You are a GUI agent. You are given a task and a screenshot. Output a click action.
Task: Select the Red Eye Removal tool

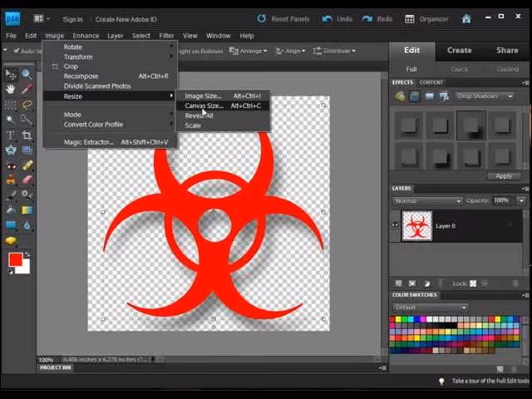[11, 165]
